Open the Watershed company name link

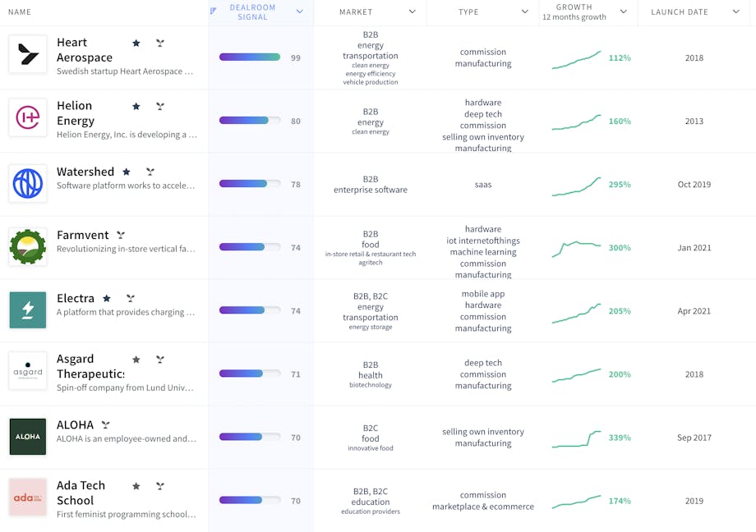[85, 172]
